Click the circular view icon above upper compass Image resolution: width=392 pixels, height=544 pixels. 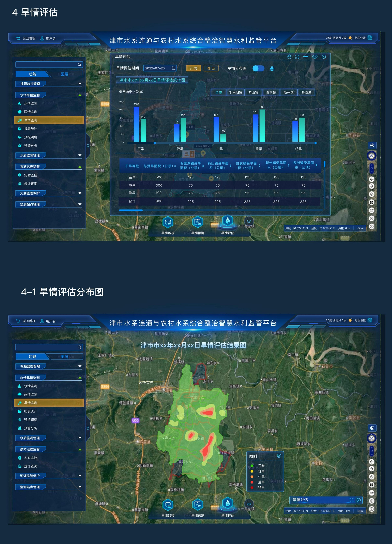372,145
